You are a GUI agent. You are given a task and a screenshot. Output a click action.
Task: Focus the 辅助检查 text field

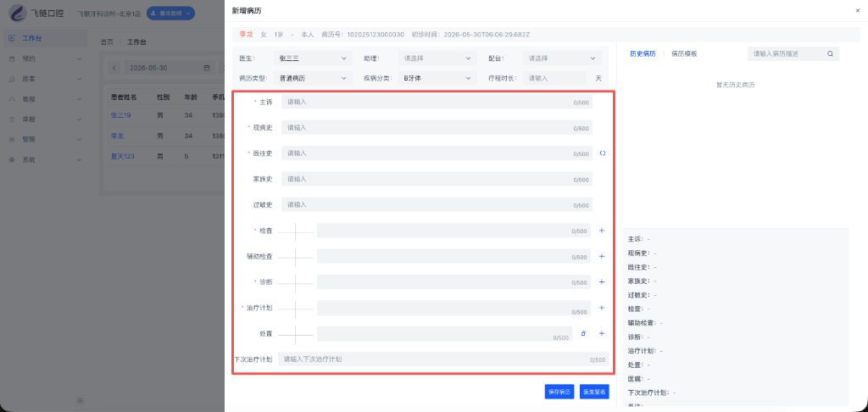[x=454, y=256]
